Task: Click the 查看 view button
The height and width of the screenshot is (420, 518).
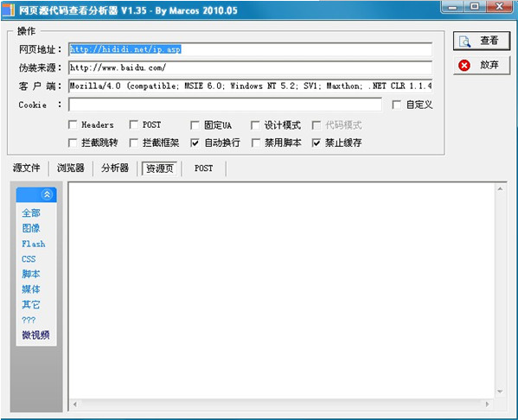Action: 482,41
